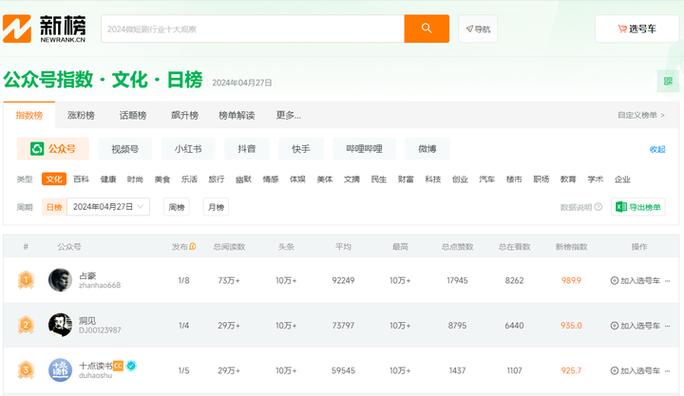This screenshot has width=684, height=396.
Task: Click the 导出榜单 export button
Action: click(x=639, y=207)
